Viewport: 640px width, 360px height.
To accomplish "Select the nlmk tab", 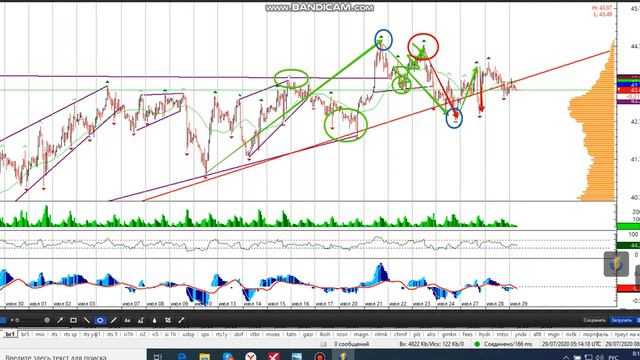I will 381,334.
